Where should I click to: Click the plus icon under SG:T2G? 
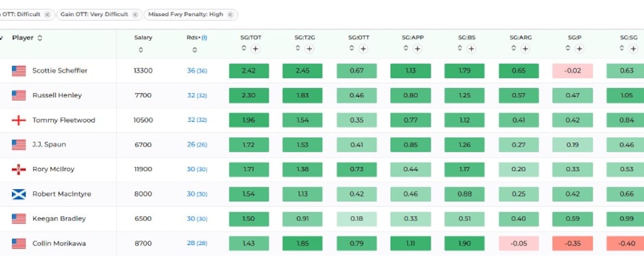(309, 49)
